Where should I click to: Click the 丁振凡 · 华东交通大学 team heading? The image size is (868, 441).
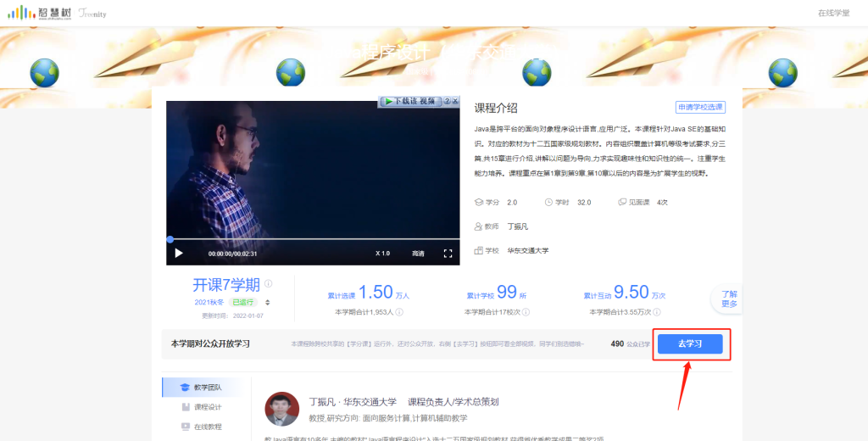coord(353,402)
